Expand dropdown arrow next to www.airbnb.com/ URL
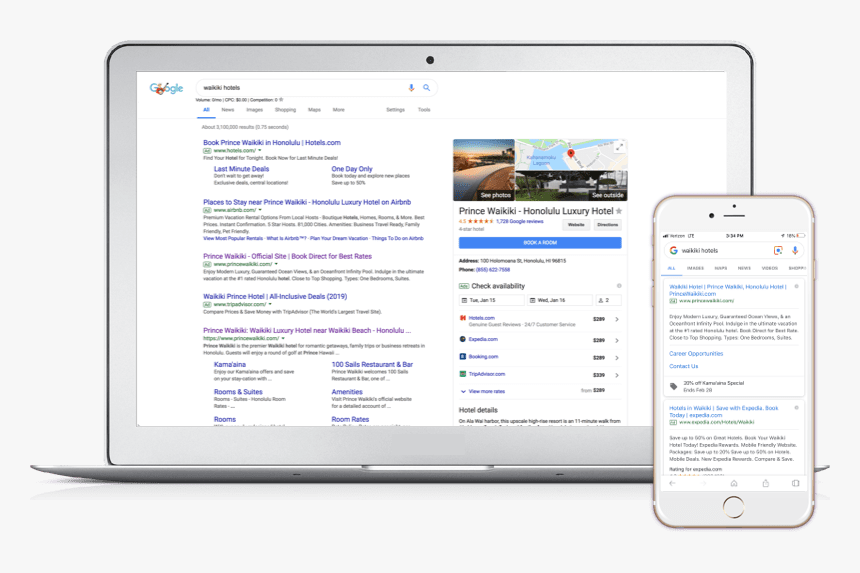Viewport: 860px width, 573px height. [x=260, y=210]
